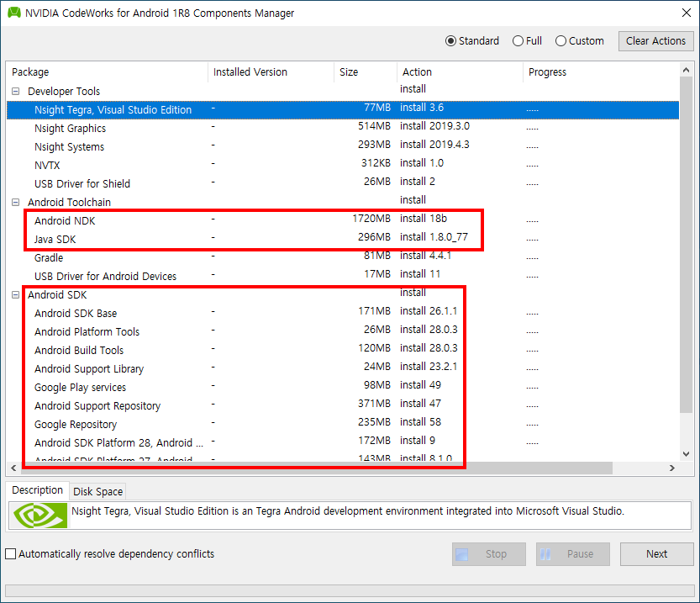
Task: Select USB Driver for Android Devices row
Action: [343, 277]
